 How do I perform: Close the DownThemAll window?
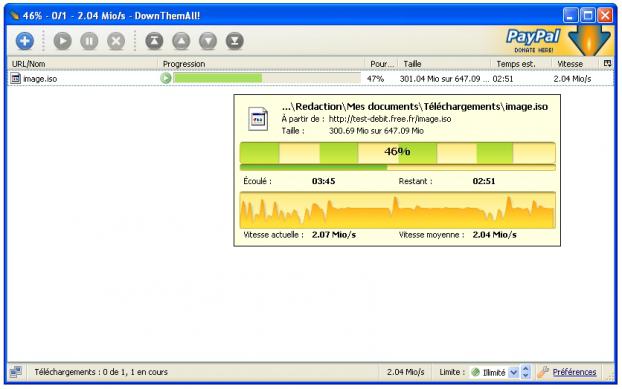click(x=605, y=15)
